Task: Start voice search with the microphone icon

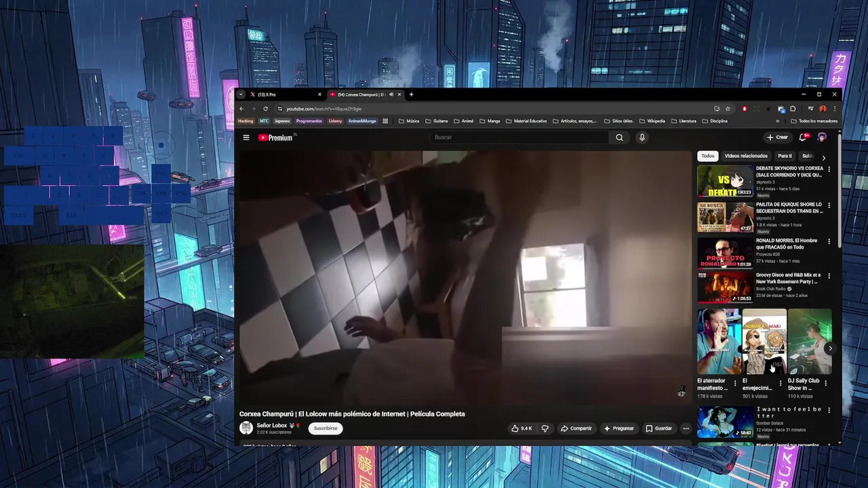Action: (x=642, y=138)
